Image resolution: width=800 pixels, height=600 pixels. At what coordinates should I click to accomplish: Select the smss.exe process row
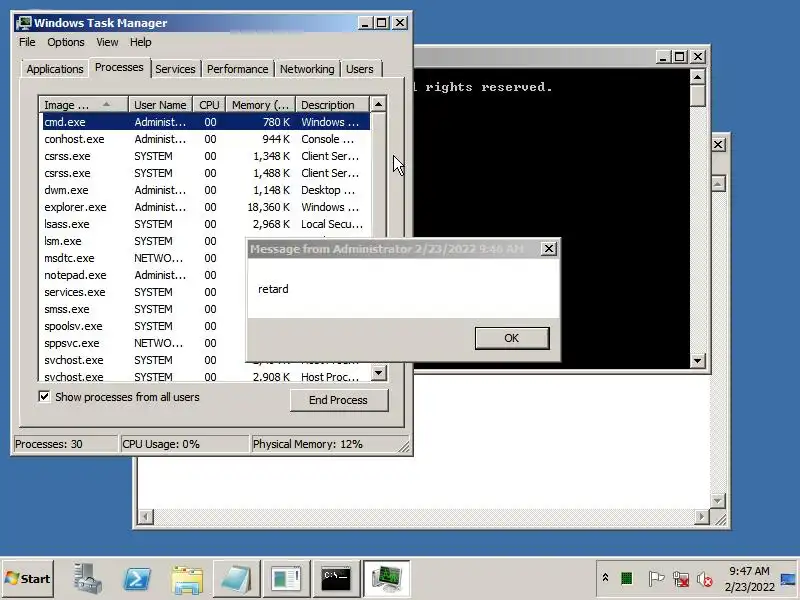pyautogui.click(x=144, y=309)
